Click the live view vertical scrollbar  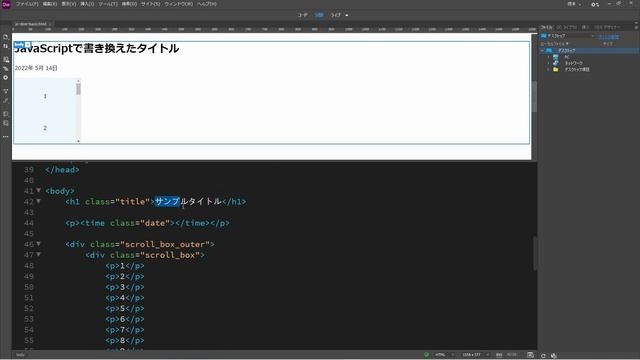coord(534,96)
